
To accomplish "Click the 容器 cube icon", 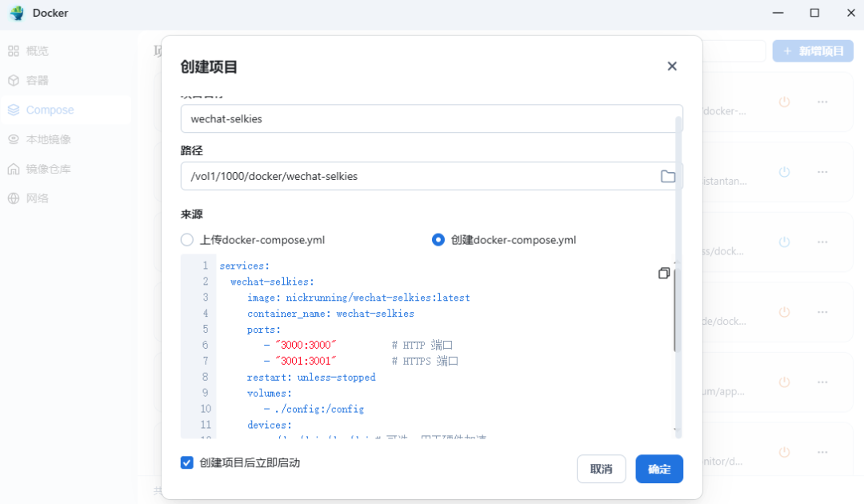I will [14, 81].
